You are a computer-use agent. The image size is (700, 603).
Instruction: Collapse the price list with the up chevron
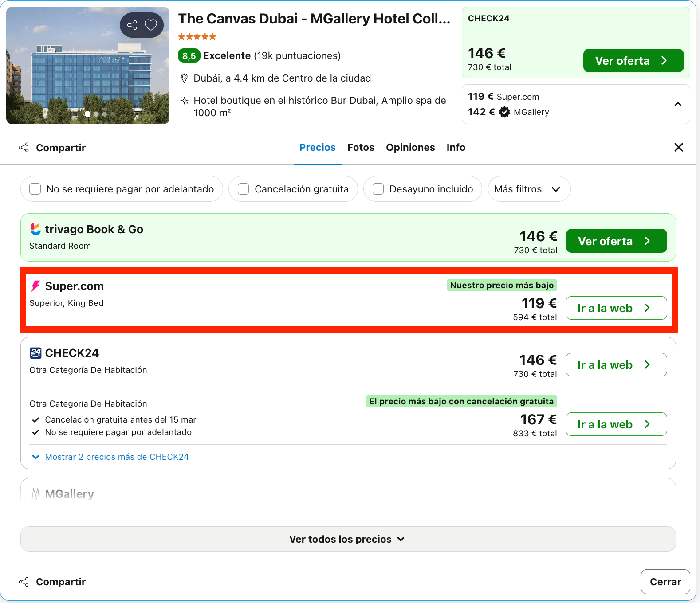(x=678, y=104)
